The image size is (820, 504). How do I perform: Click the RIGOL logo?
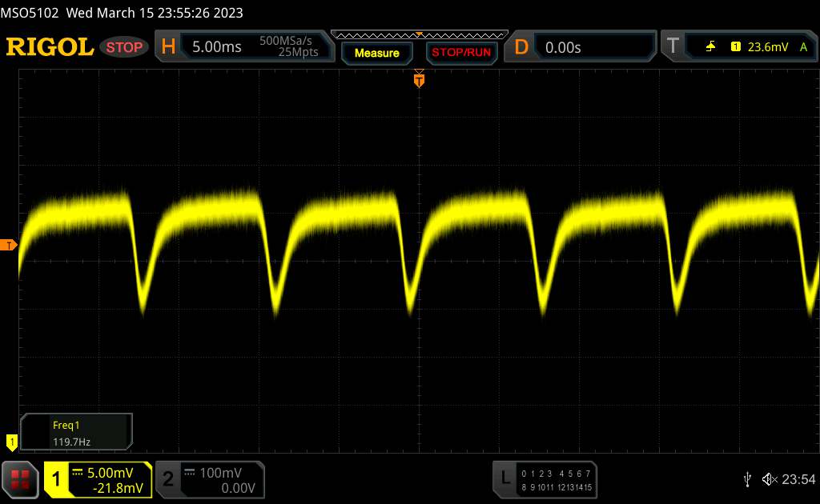click(50, 47)
